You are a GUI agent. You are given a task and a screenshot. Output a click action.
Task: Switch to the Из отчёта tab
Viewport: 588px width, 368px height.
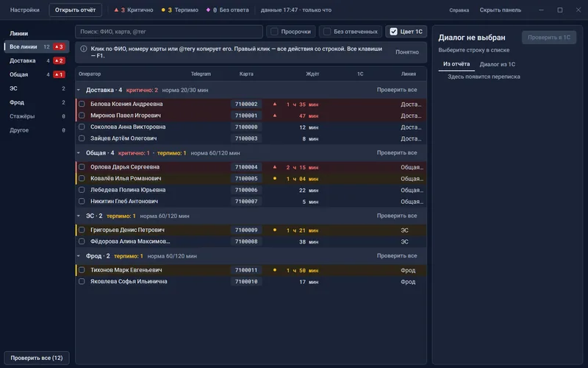456,64
